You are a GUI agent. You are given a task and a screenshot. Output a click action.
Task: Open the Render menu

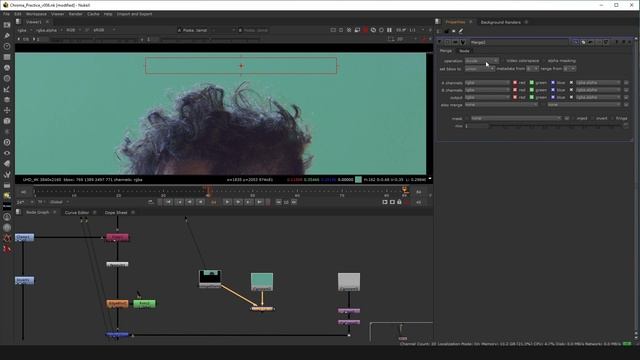[76, 14]
